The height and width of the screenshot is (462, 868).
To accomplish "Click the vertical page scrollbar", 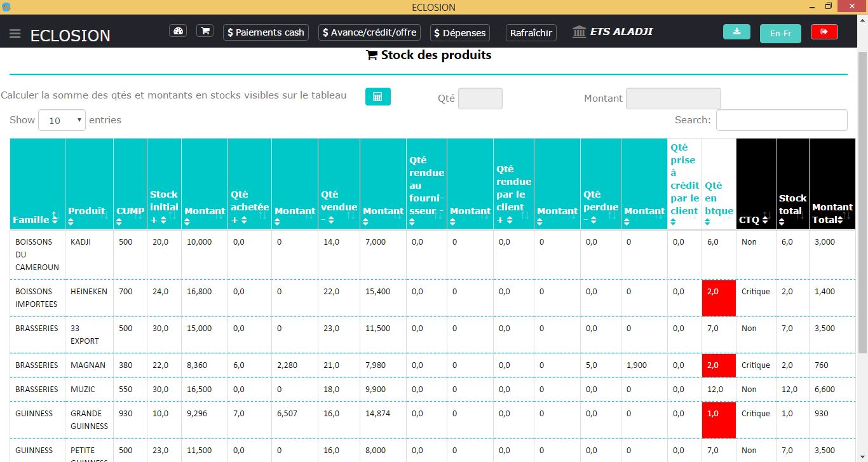I will 862,203.
